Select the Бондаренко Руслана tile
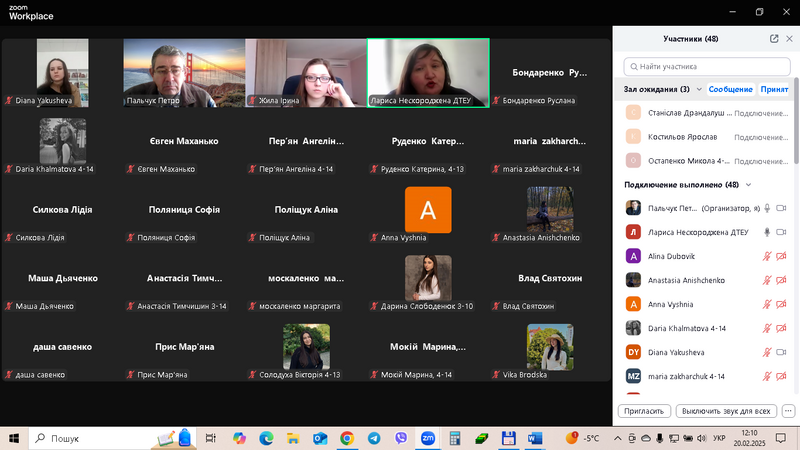This screenshot has width=800, height=450. click(x=550, y=73)
